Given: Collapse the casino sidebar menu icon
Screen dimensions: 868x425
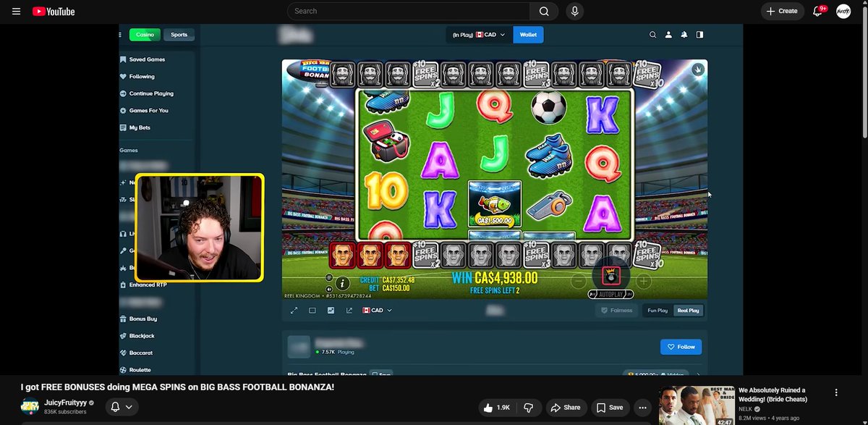Looking at the screenshot, I should [121, 34].
